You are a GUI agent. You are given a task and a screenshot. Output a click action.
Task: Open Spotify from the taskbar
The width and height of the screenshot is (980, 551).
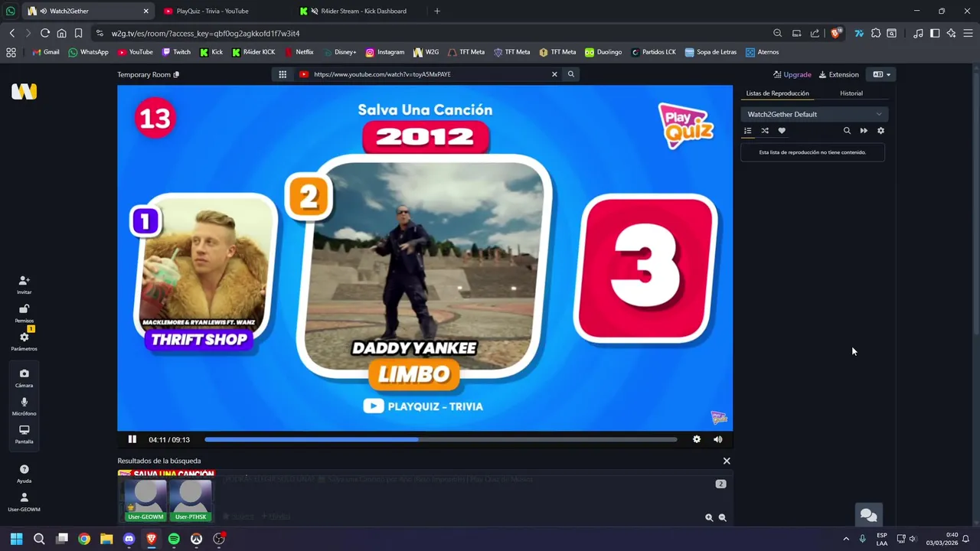[x=174, y=539]
